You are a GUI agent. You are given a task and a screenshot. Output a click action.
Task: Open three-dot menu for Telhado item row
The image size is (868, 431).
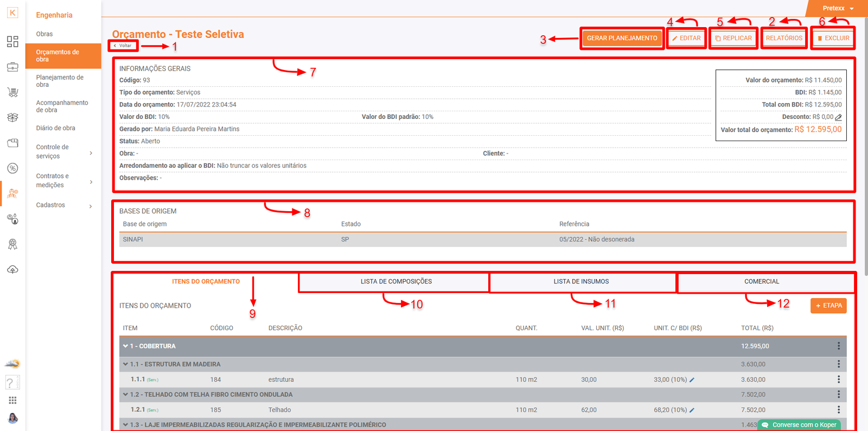(838, 410)
